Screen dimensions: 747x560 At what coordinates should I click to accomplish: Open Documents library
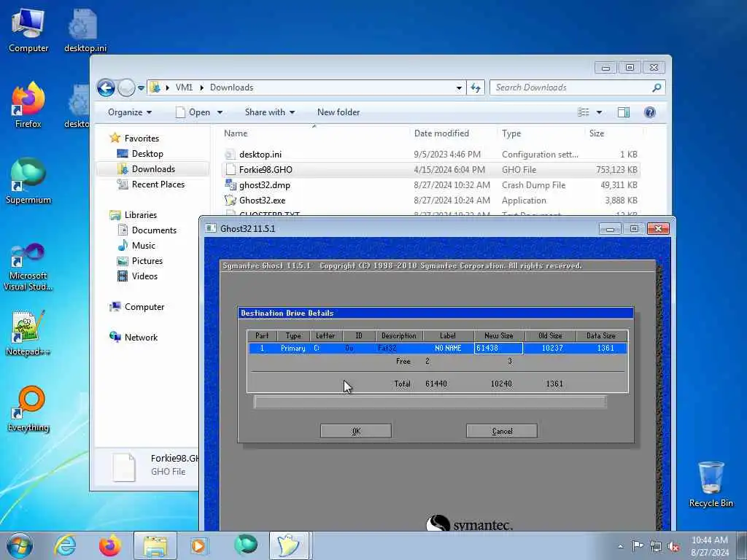(x=154, y=230)
